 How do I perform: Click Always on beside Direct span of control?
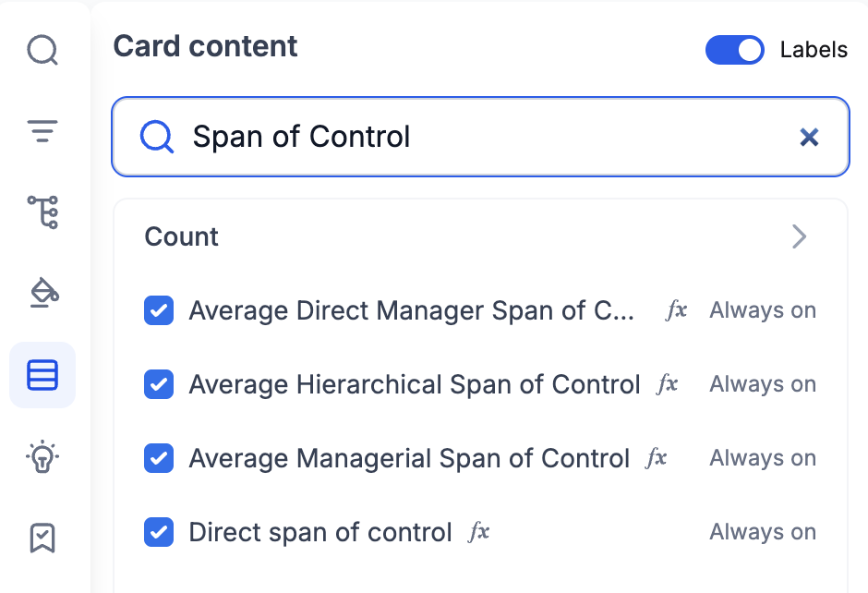[762, 532]
